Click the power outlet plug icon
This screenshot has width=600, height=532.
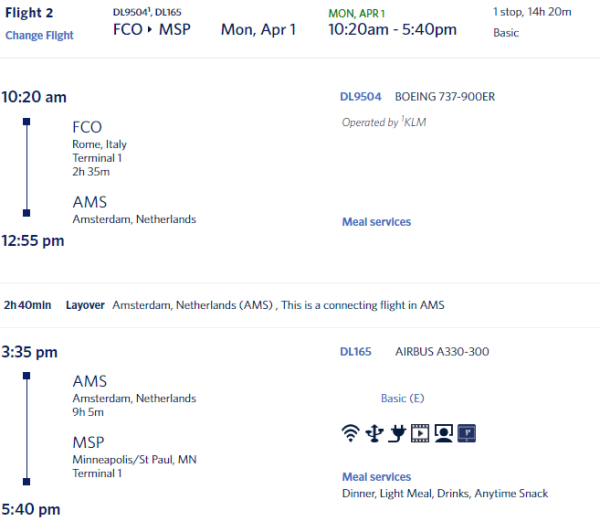[x=397, y=433]
